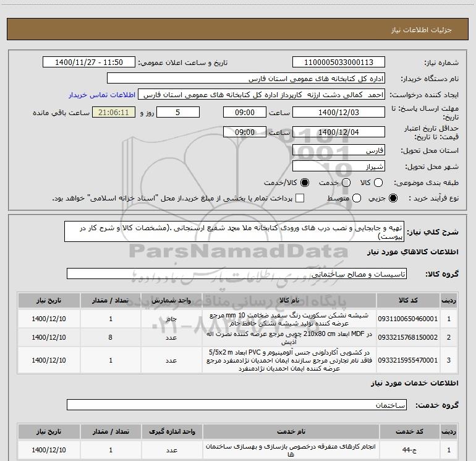Viewport: 476px width, 461px height.
Task: Click service code ج-44
Action: 409,450
